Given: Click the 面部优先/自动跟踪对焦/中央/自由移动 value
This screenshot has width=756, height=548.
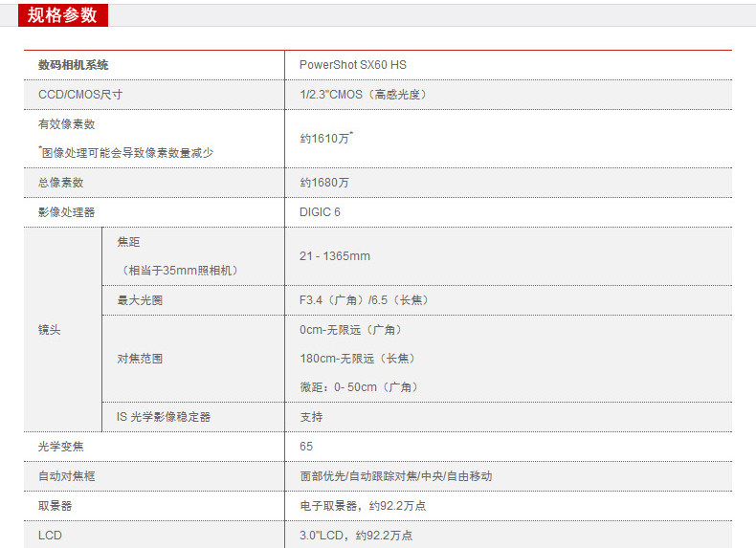Looking at the screenshot, I should pyautogui.click(x=396, y=476).
